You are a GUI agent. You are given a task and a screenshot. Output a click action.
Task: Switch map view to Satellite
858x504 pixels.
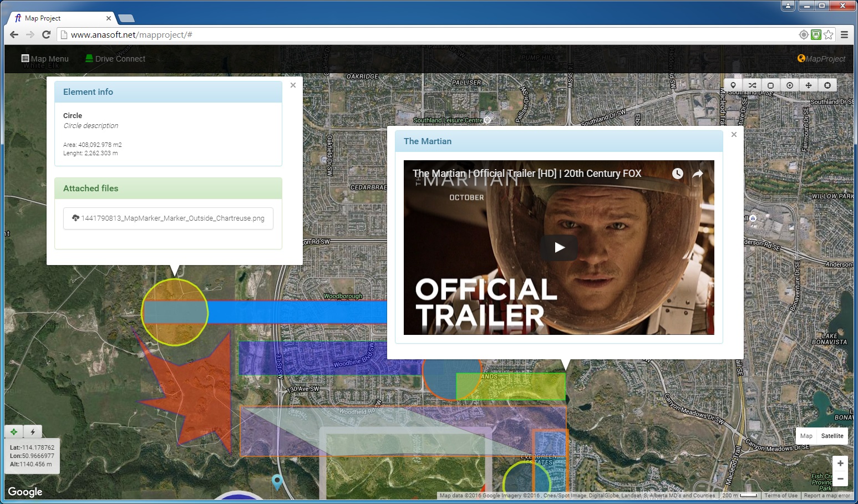832,436
